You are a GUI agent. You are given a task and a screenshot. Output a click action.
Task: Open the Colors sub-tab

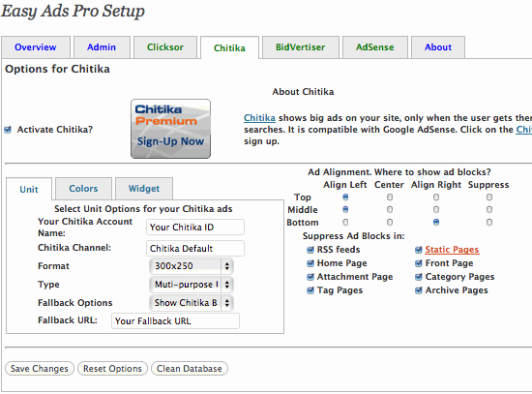point(83,189)
